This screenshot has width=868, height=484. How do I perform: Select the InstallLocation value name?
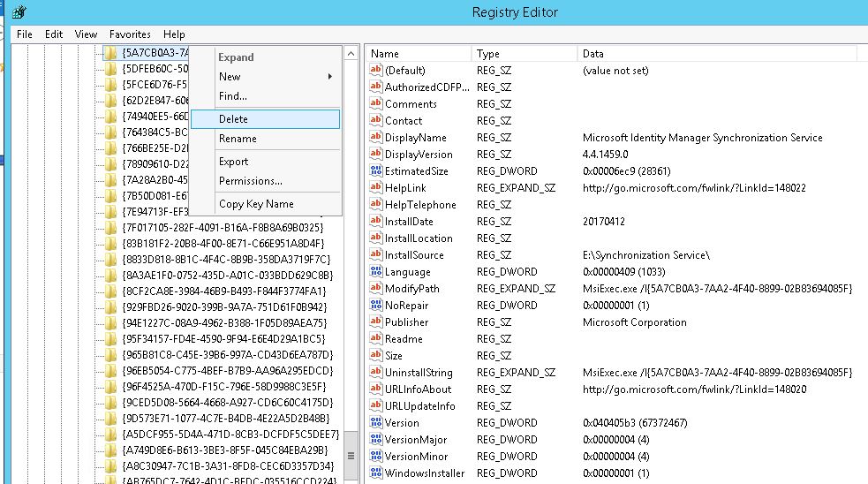pos(419,238)
